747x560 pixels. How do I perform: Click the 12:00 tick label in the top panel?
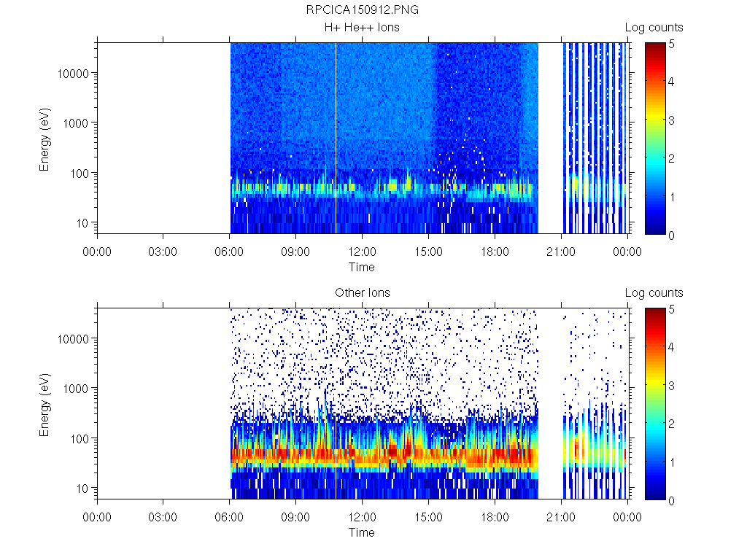click(x=362, y=252)
